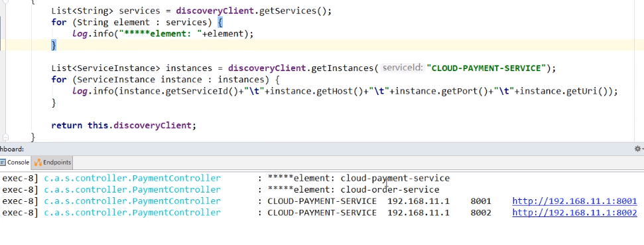Open link http://192.168.11.1:8001 in console
The width and height of the screenshot is (644, 245).
click(574, 201)
